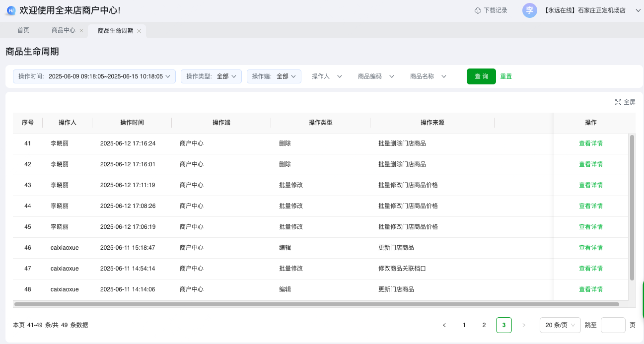
Task: Click the user avatar 李
Action: click(530, 10)
